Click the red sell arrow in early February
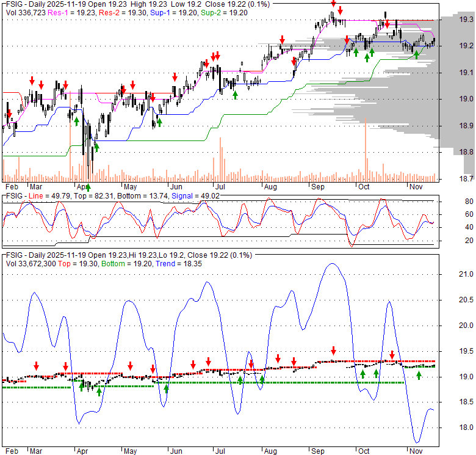 pos(9,113)
